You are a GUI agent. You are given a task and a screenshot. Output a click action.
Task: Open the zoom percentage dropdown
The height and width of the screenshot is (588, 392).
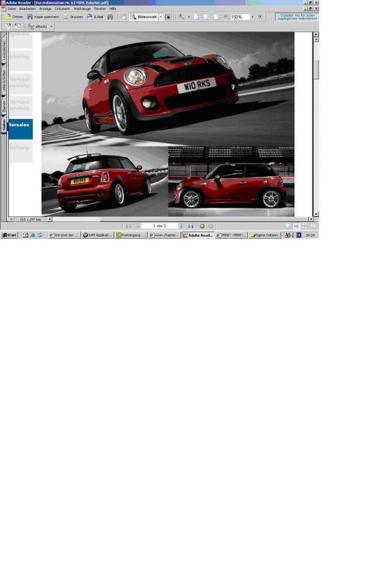coord(252,17)
